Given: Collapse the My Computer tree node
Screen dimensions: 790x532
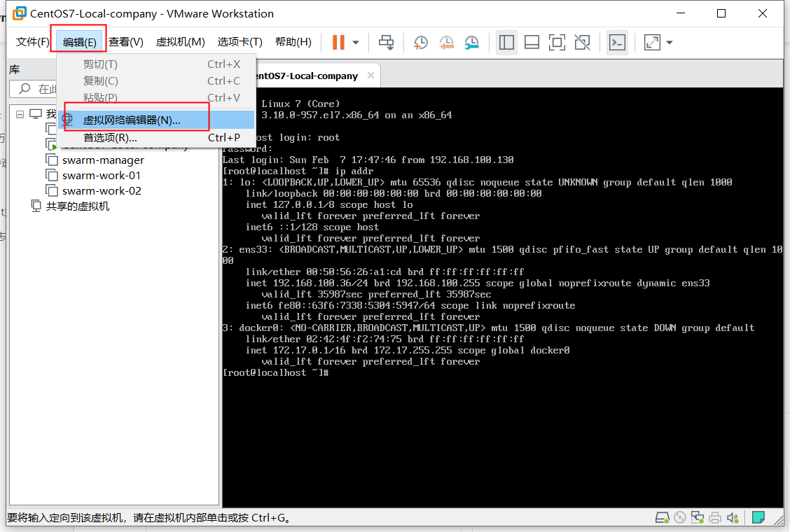Looking at the screenshot, I should [x=20, y=114].
